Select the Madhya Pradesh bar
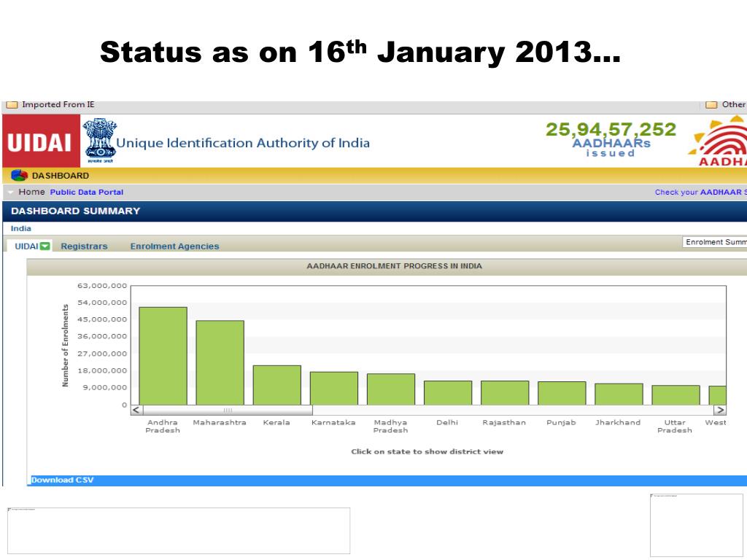The image size is (747, 560). [x=391, y=389]
